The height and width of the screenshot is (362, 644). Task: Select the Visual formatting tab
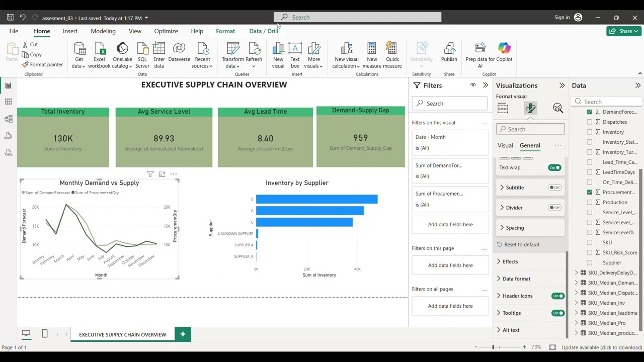pyautogui.click(x=505, y=145)
